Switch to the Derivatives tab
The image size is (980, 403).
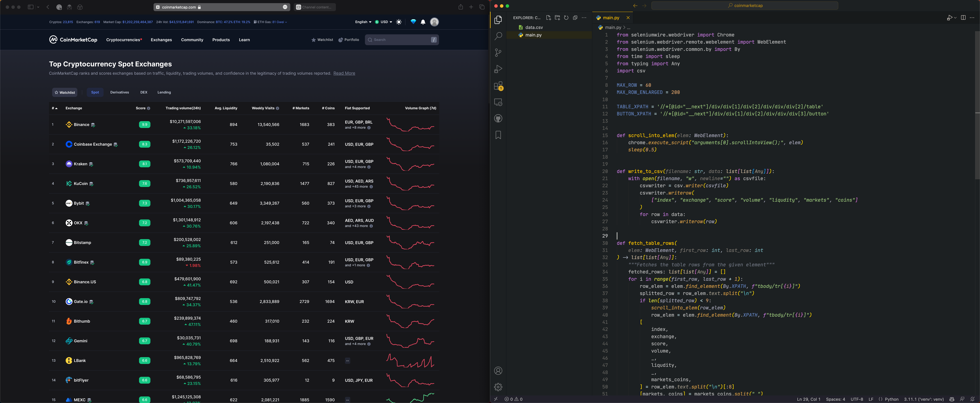coord(120,92)
